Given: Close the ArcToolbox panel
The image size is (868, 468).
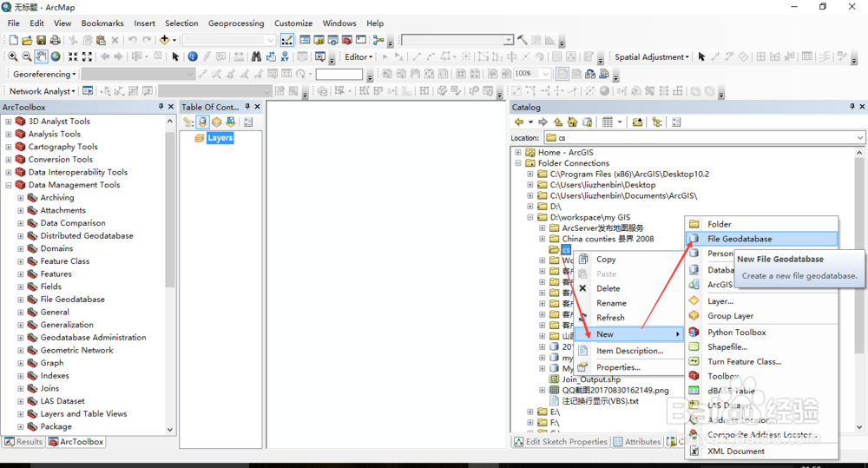Looking at the screenshot, I should (x=171, y=106).
